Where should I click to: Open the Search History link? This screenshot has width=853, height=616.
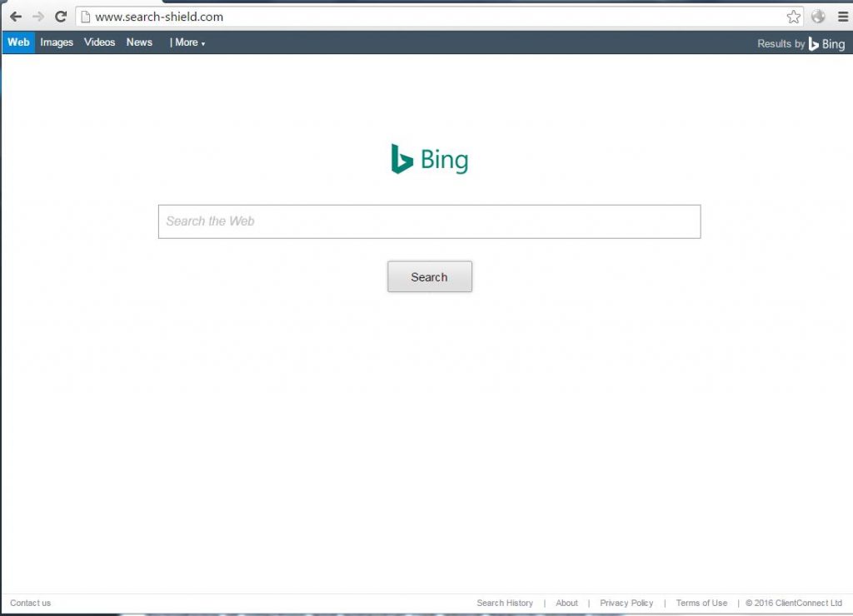point(505,603)
